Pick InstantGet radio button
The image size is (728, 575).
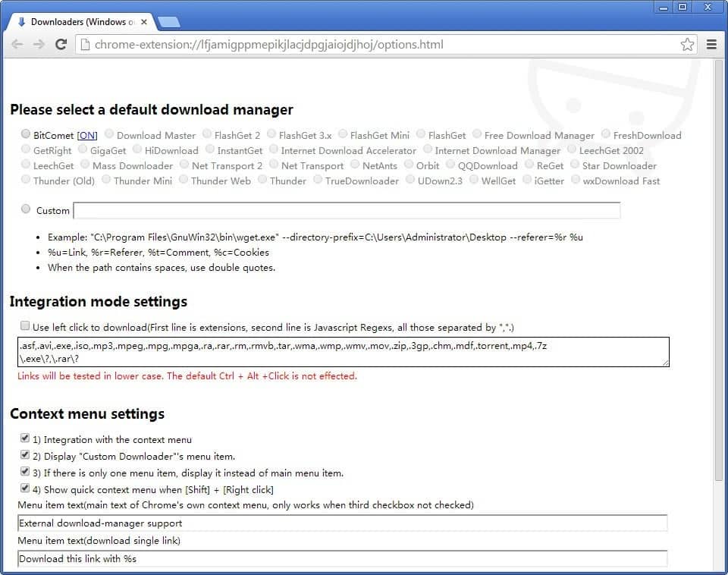click(210, 149)
